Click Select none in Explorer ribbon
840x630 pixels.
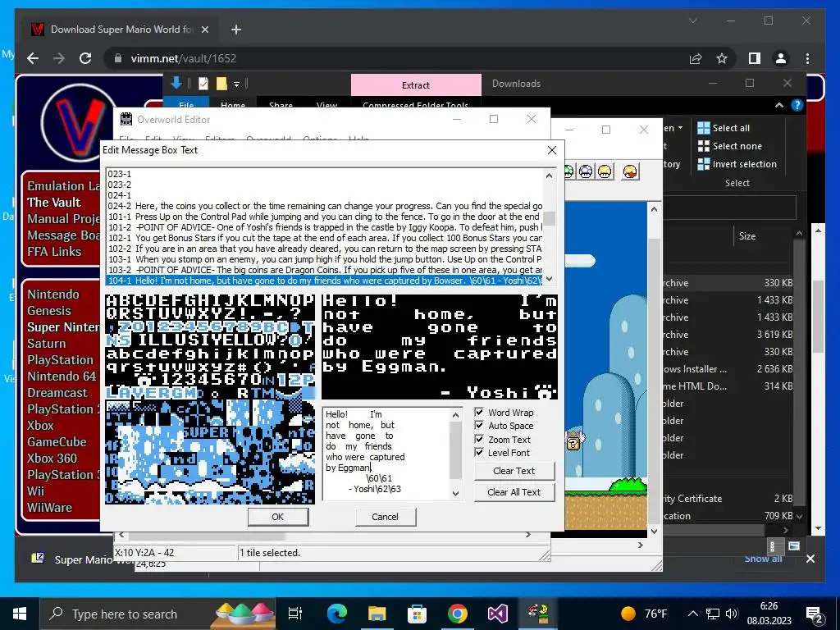[x=729, y=146]
